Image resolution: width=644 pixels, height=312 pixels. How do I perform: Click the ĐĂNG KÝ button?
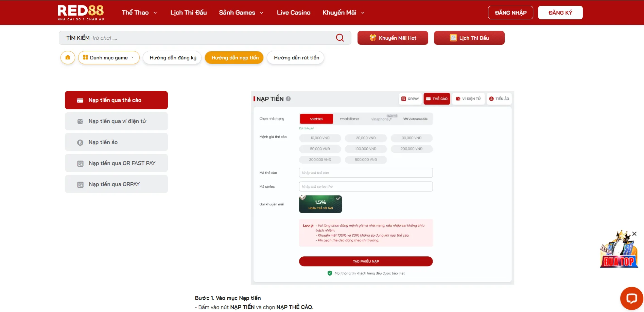tap(560, 13)
